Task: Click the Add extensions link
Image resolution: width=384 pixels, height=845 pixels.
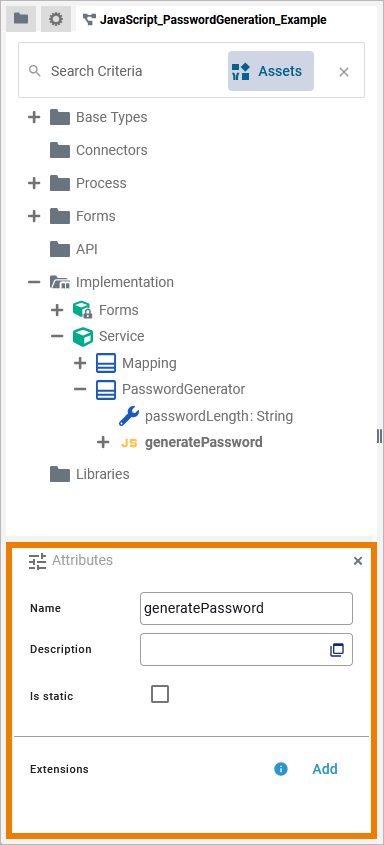Action: (x=325, y=769)
